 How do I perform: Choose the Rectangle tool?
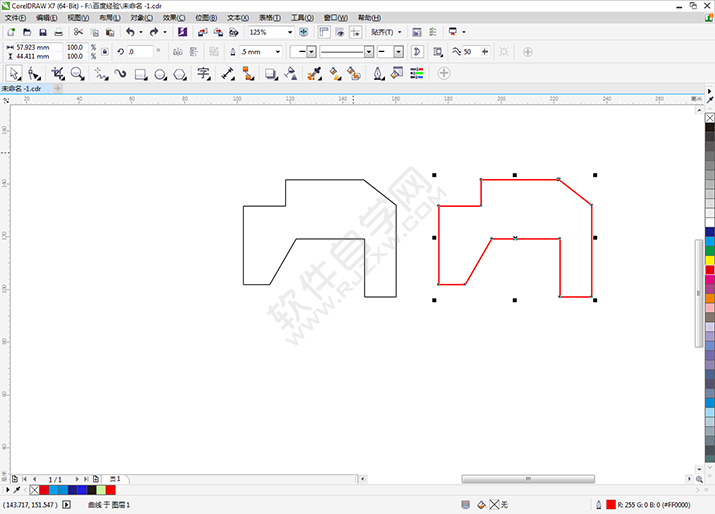point(140,73)
